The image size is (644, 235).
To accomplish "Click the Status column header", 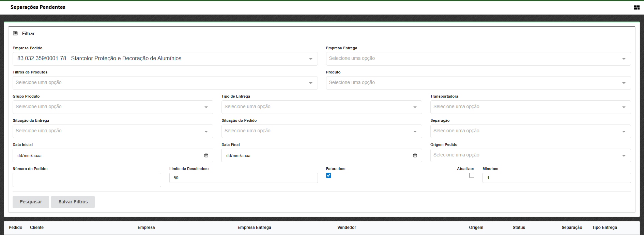I will click(x=519, y=228).
